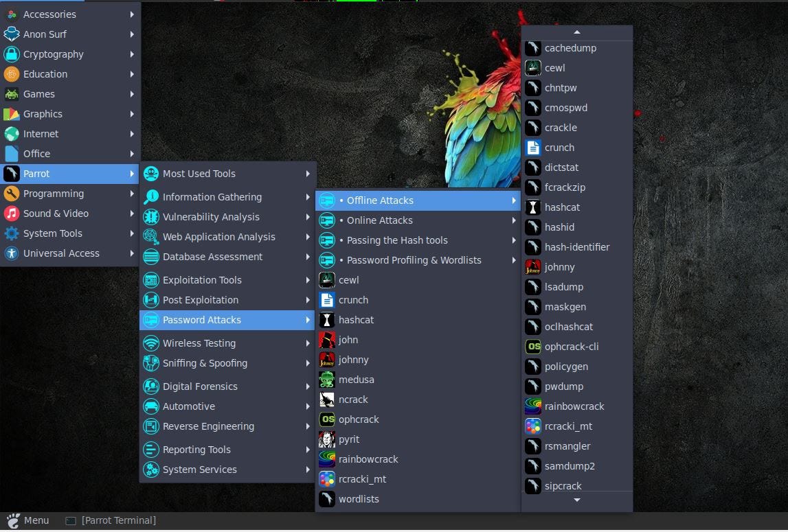Click the Database Assessment icon

150,257
